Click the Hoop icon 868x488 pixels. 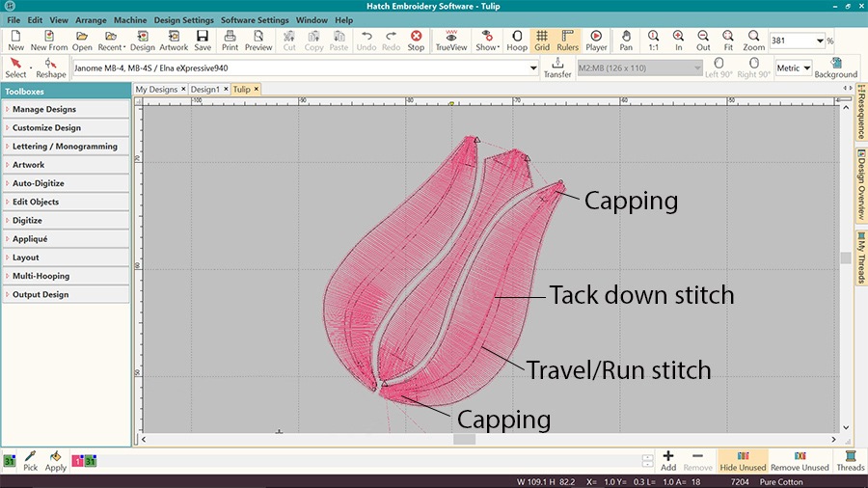click(x=517, y=40)
